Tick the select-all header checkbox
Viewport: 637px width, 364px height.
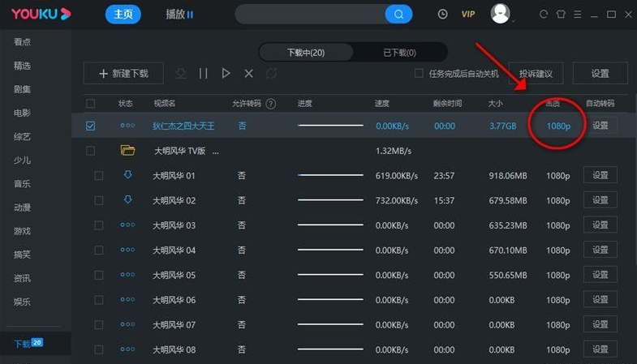pos(90,104)
